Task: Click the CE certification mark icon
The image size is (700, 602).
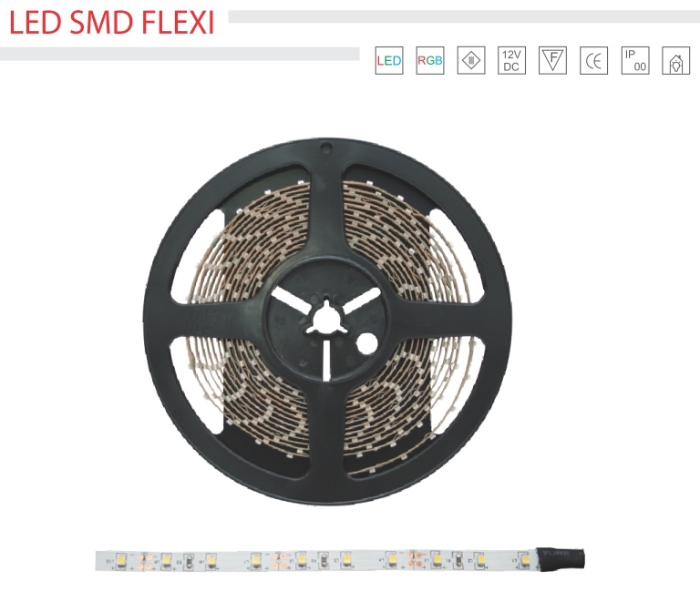Action: 593,60
